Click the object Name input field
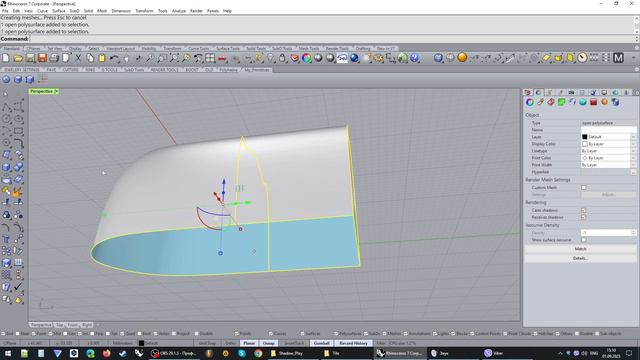This screenshot has height=360, width=640. [608, 130]
